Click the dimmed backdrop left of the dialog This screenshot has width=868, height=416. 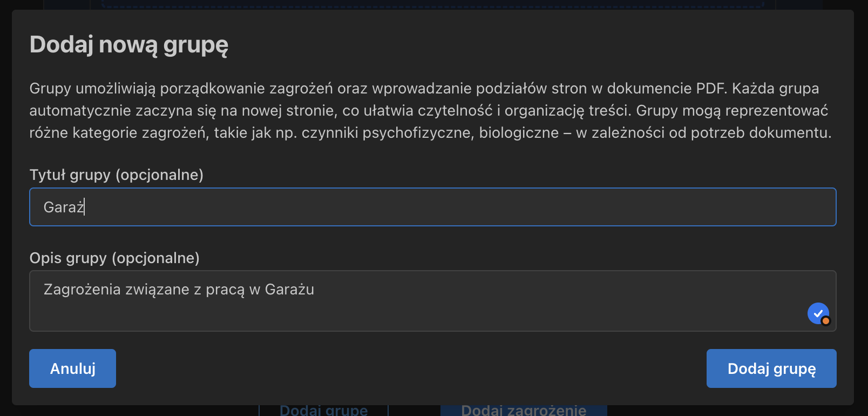pos(5,208)
